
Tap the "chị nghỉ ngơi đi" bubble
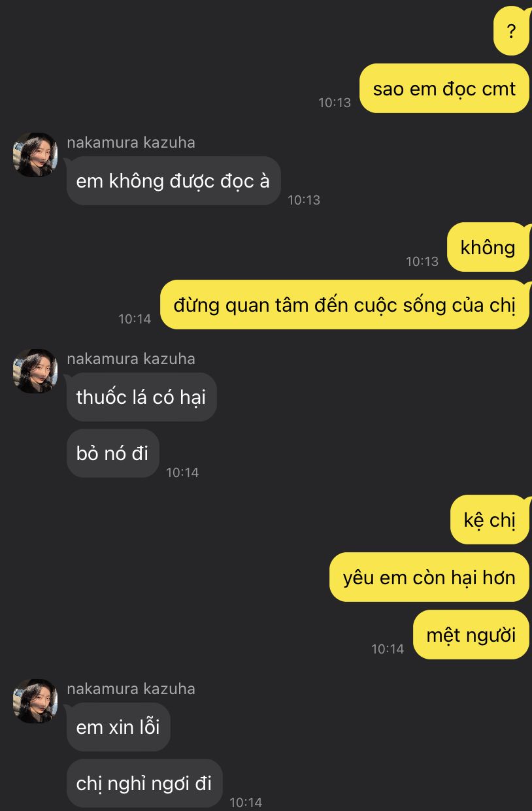(144, 783)
